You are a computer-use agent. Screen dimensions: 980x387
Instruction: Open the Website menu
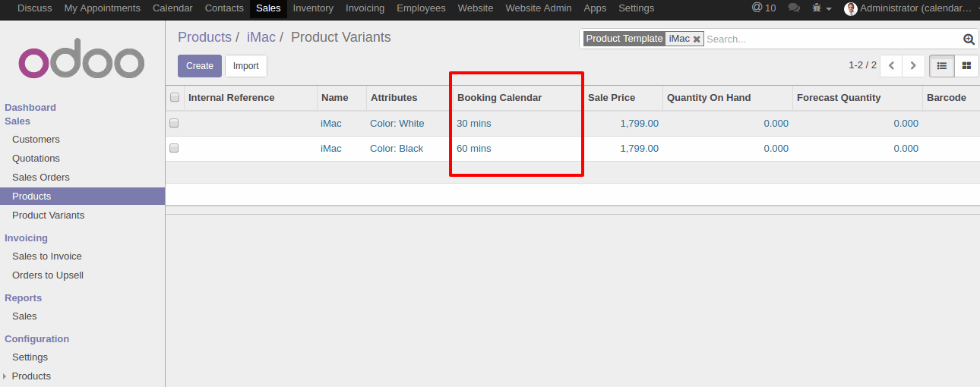(476, 8)
